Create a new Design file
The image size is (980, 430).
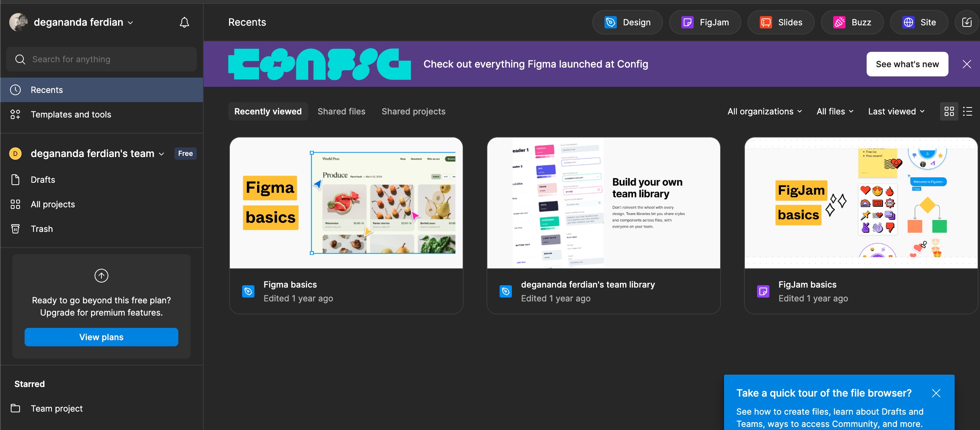click(627, 22)
